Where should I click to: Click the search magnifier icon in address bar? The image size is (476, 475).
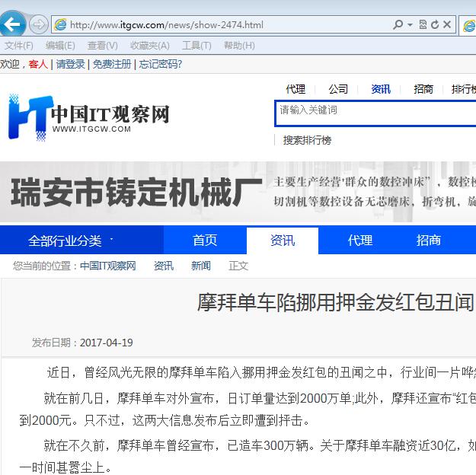[x=398, y=24]
